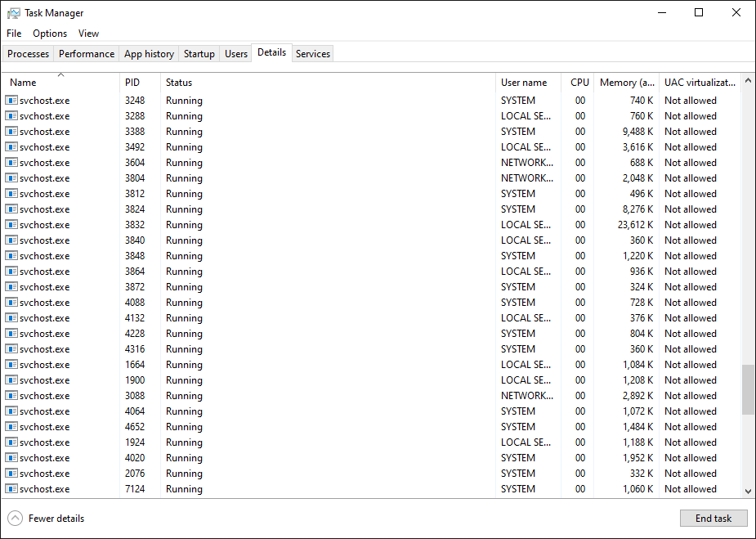Click the svchost.exe icon for PID 3812
Screen dimensions: 756x539
[11, 194]
